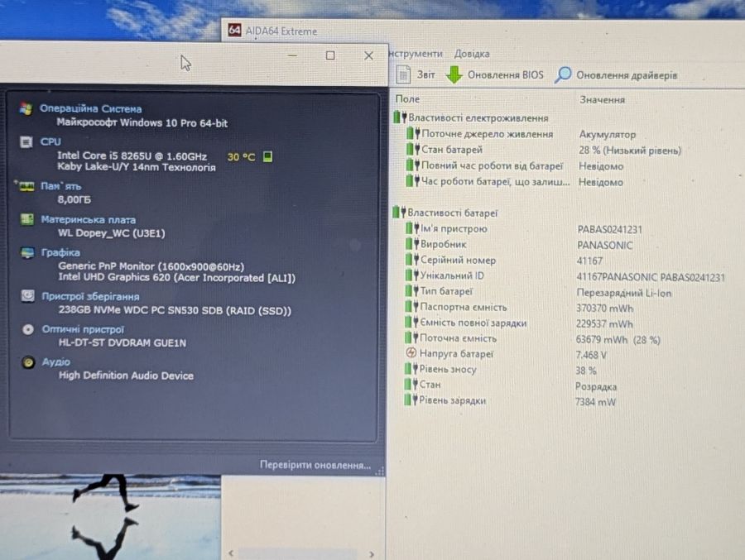Select the PANASONIC manufacturer value
Screen dimensions: 745x560
tap(605, 245)
